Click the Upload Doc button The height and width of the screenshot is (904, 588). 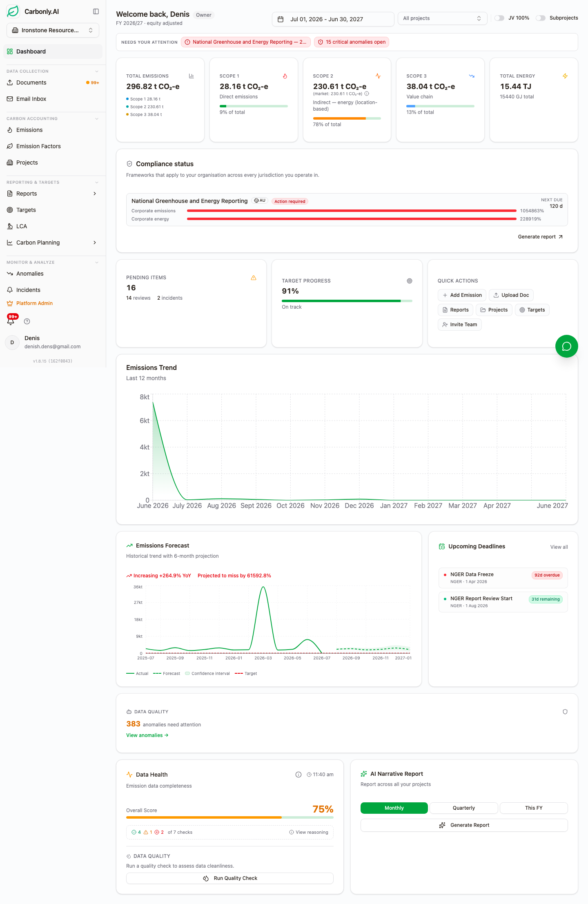(x=511, y=295)
